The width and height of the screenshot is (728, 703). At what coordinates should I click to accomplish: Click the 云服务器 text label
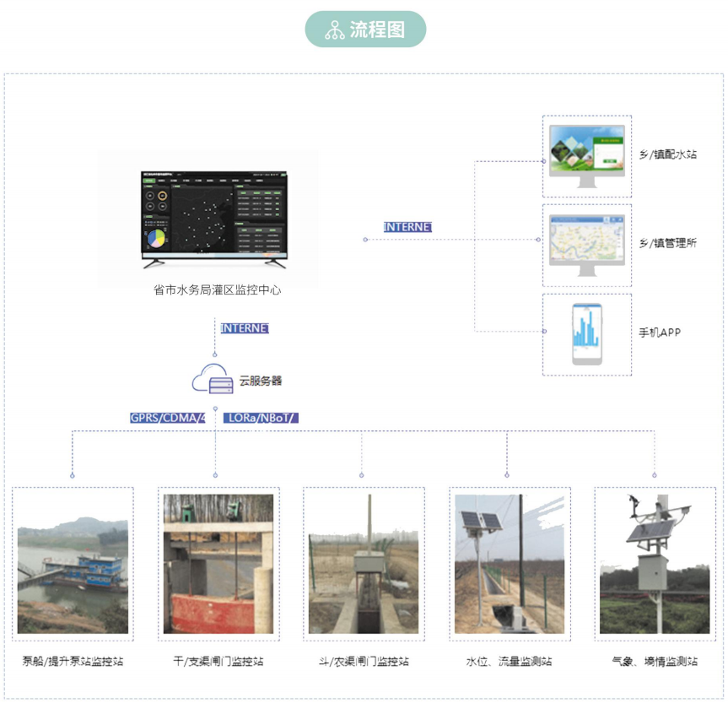(x=261, y=381)
